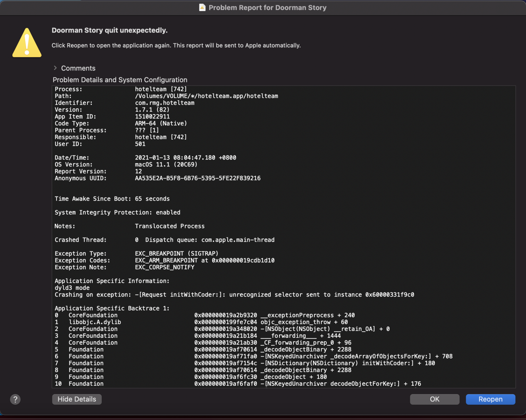
Task: Click backtrace frame '__exceptionPreprocess + 240'
Action: 308,315
